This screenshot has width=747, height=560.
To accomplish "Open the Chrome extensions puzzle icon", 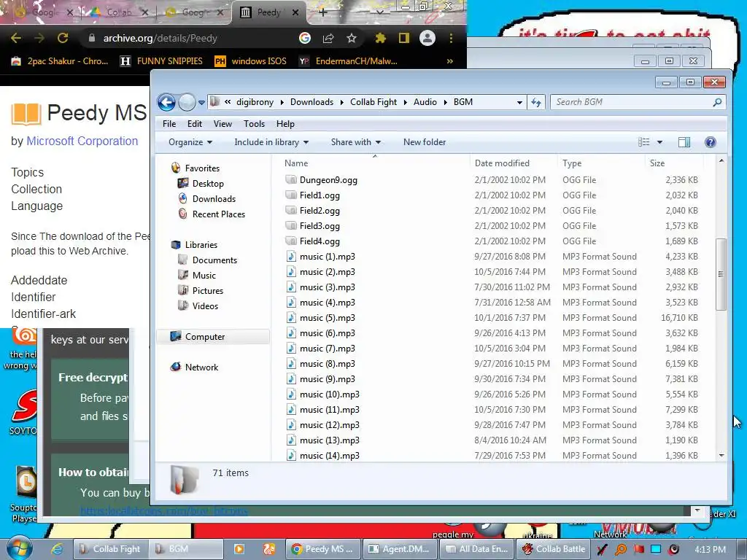I will (x=380, y=38).
